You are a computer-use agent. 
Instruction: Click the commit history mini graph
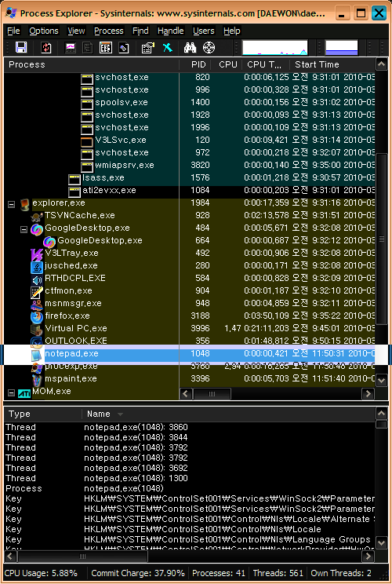[x=341, y=48]
